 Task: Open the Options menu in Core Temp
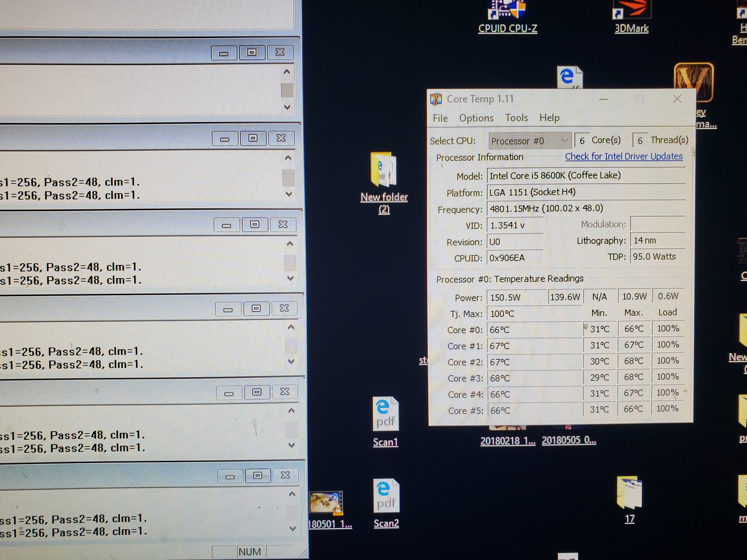(476, 118)
